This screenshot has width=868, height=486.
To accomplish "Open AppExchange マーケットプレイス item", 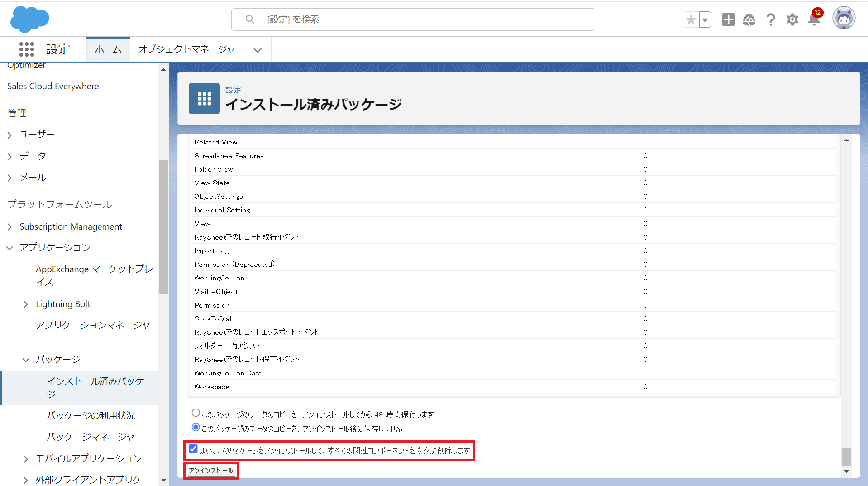I will [x=95, y=275].
